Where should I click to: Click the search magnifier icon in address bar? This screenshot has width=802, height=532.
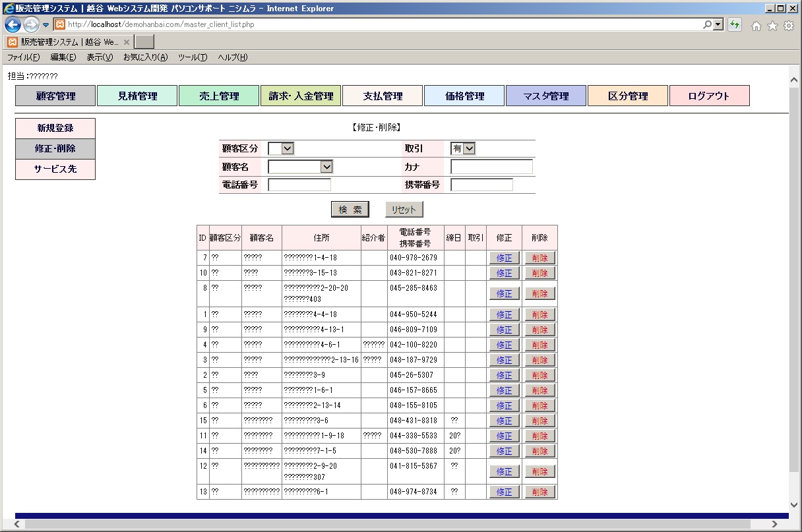click(x=708, y=25)
